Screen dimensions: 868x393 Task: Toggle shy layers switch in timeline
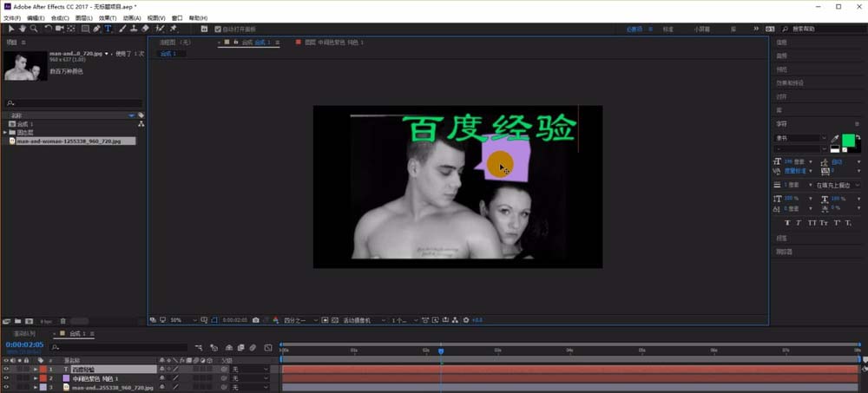pos(228,348)
